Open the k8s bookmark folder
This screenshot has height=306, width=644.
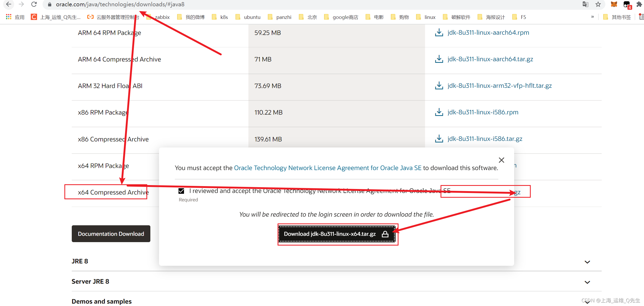(x=220, y=17)
